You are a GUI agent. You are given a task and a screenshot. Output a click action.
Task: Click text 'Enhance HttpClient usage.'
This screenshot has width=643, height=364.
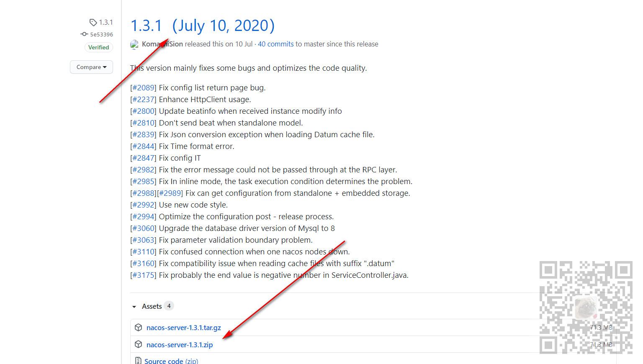205,99
